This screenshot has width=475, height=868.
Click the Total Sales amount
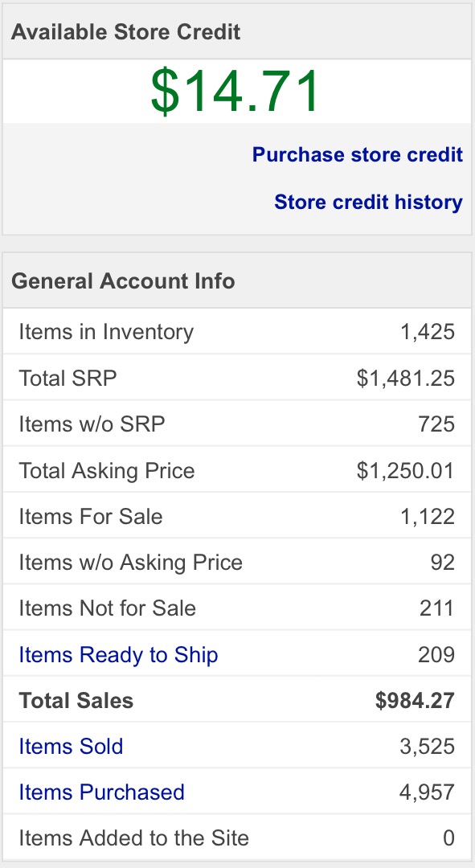pyautogui.click(x=418, y=700)
